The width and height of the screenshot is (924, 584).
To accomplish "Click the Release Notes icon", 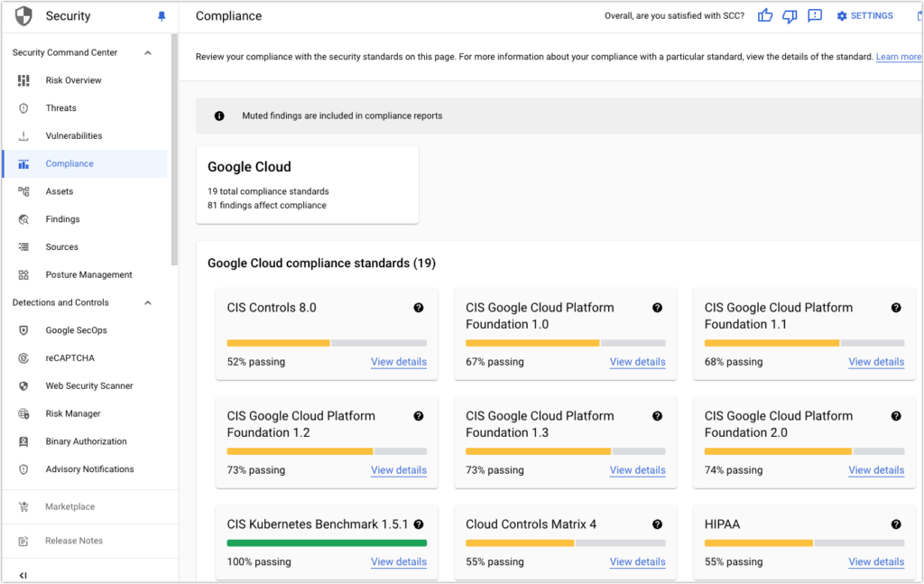I will tap(23, 541).
